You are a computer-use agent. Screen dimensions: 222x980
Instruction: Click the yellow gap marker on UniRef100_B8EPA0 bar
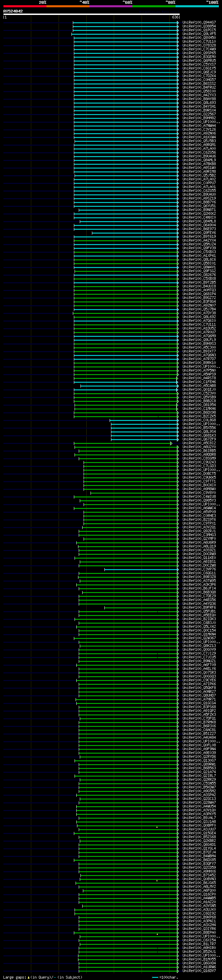157,933
